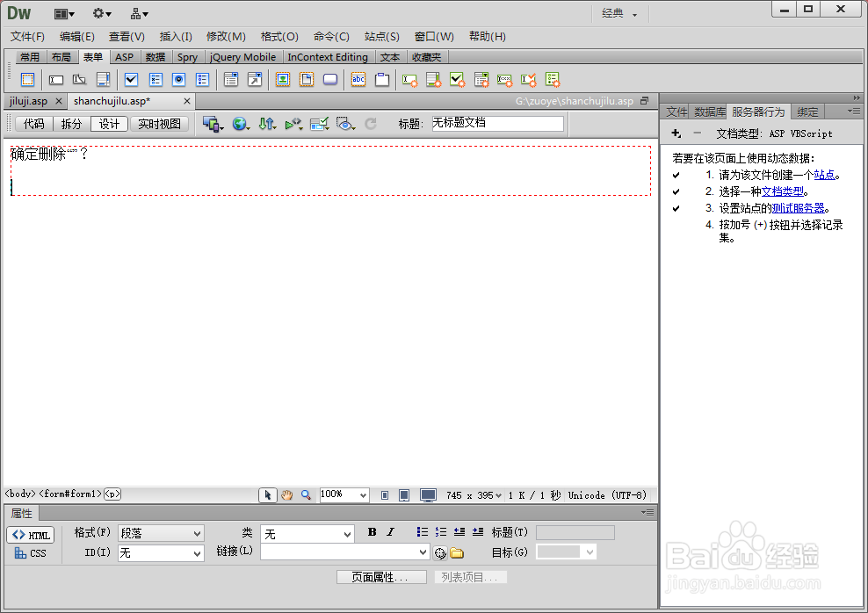Viewport: 868px width, 613px height.
Task: Follow the 测试服务器 link
Action: [798, 208]
